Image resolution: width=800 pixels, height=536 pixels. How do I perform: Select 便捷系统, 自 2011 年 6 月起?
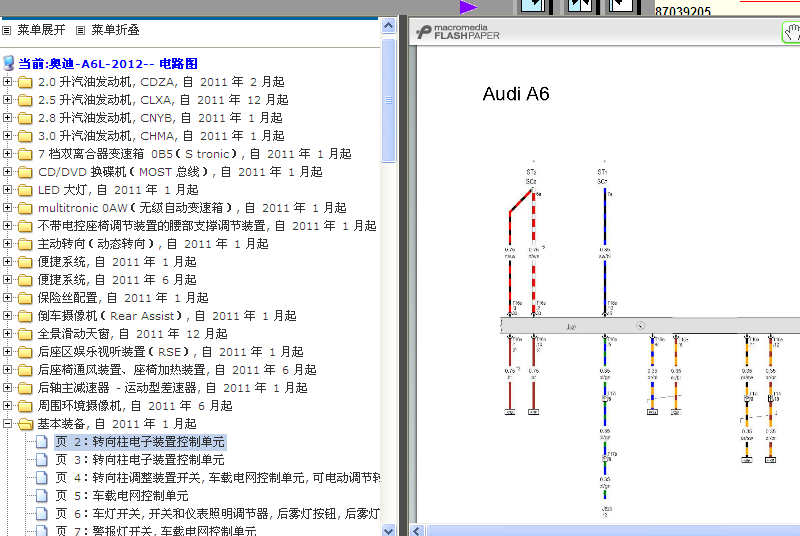tap(117, 279)
